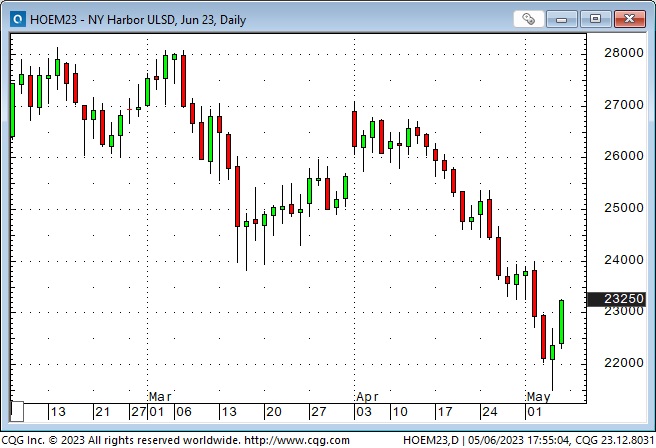656x448 pixels.
Task: Click the 'CQG Inc. © 2023' copyright text
Action: pos(43,440)
